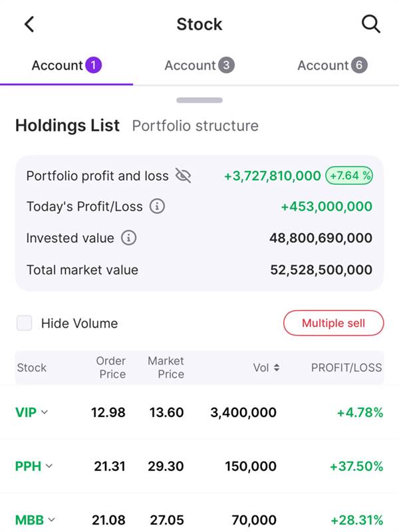Image resolution: width=399 pixels, height=532 pixels.
Task: Tap the grey drag handle bar
Action: (199, 100)
